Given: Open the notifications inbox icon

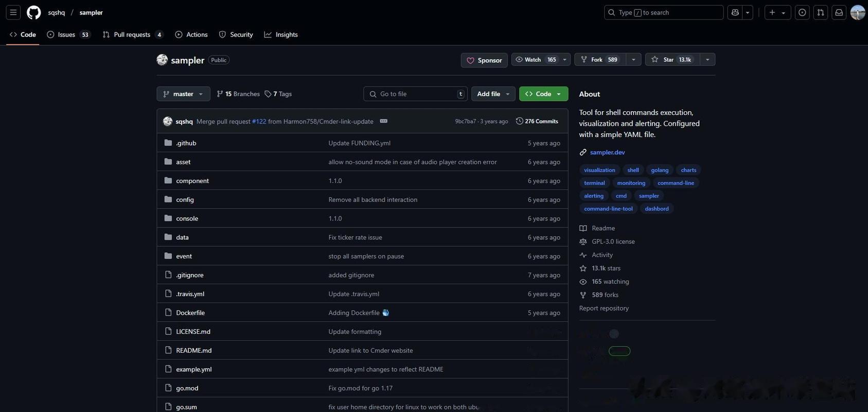Looking at the screenshot, I should (839, 12).
